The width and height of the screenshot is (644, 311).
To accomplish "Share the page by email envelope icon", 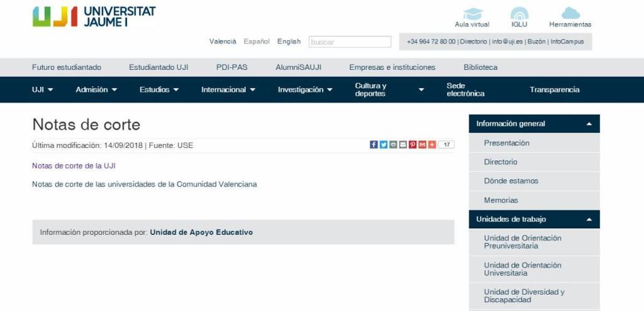I will pyautogui.click(x=403, y=144).
